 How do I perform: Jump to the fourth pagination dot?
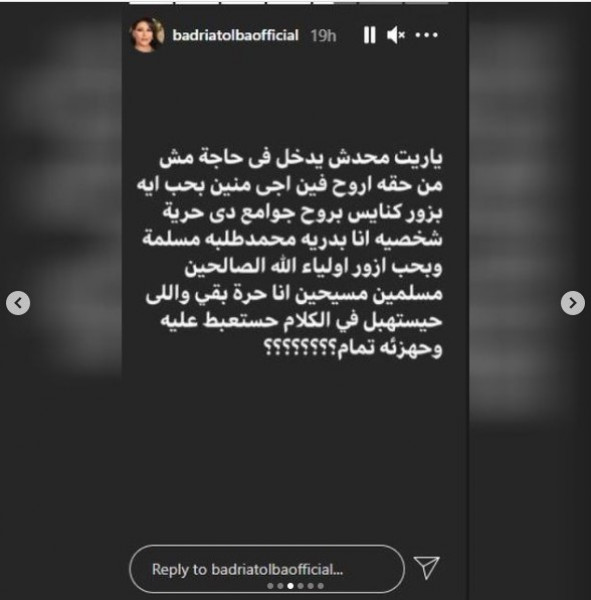[x=300, y=586]
